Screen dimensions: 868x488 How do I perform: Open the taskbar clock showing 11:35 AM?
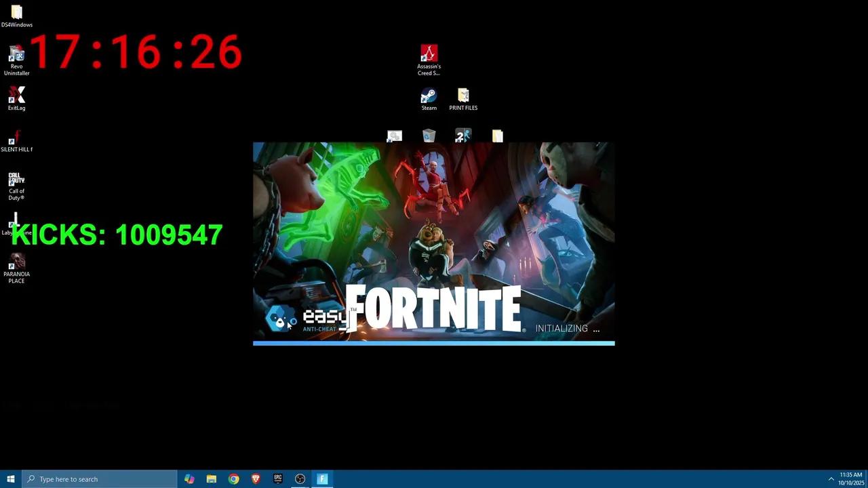click(x=851, y=479)
